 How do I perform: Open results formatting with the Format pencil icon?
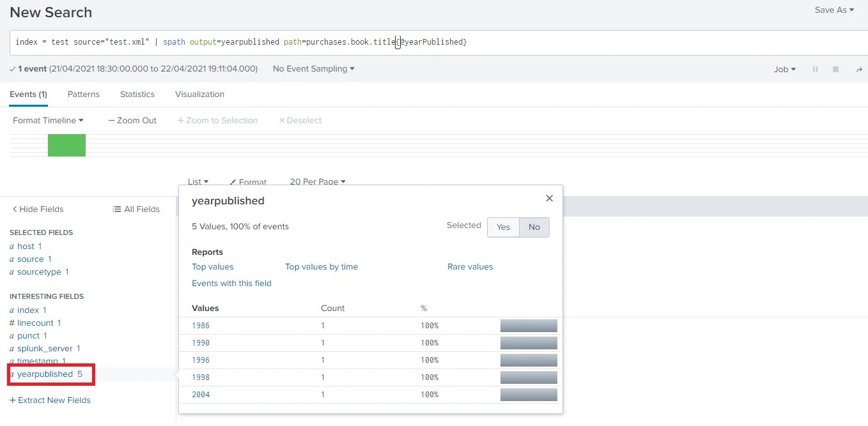click(x=248, y=182)
